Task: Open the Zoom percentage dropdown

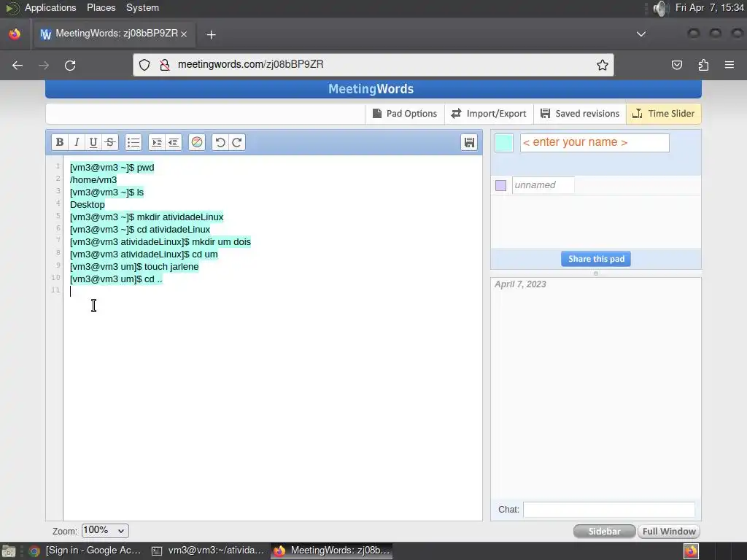Action: click(x=105, y=531)
